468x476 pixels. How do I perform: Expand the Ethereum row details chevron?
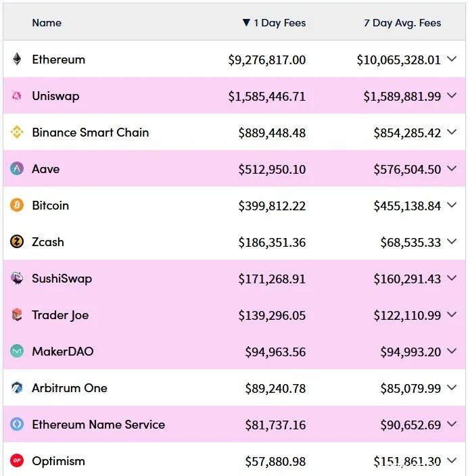tap(452, 59)
